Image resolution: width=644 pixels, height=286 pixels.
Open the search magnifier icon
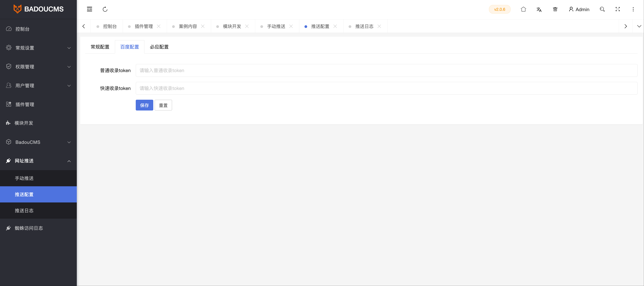602,9
